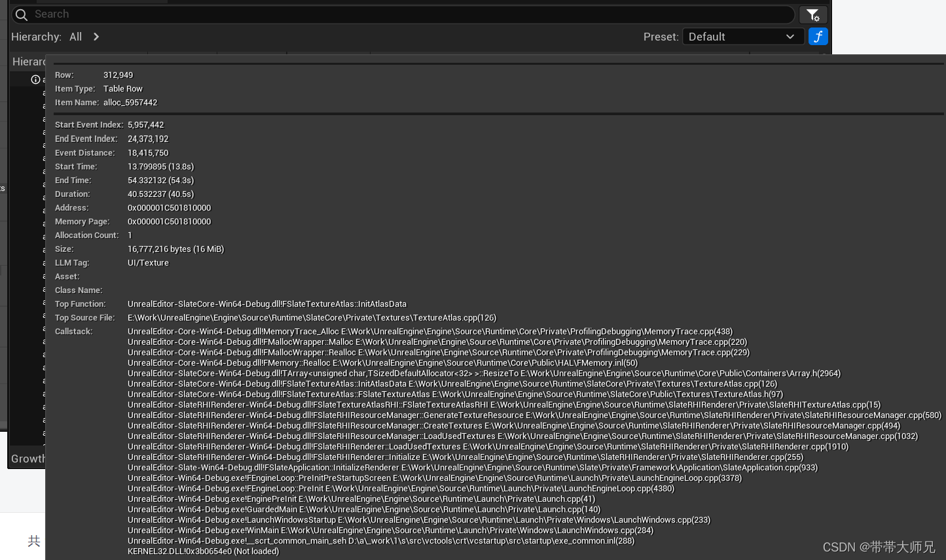This screenshot has height=560, width=946.
Task: Open the filter configurator icon
Action: point(813,14)
